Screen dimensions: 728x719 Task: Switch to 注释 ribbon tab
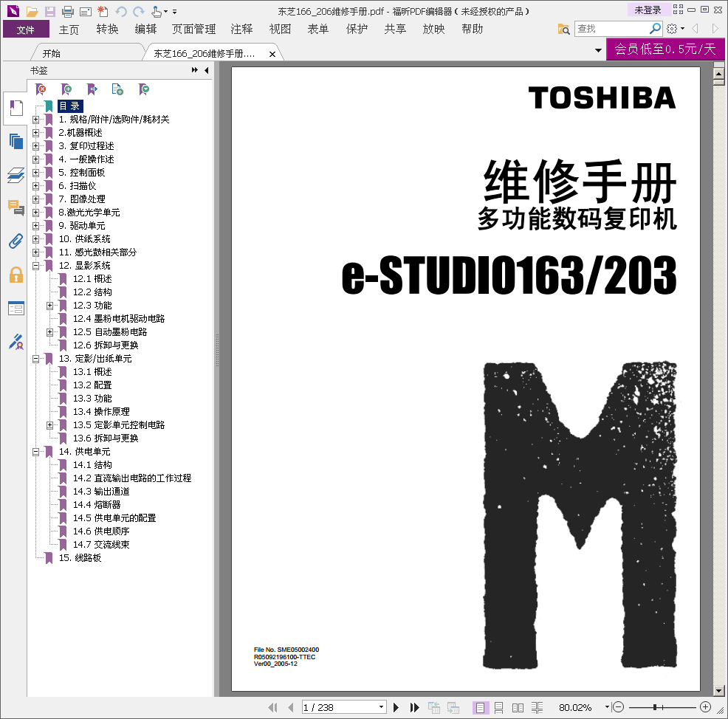242,30
